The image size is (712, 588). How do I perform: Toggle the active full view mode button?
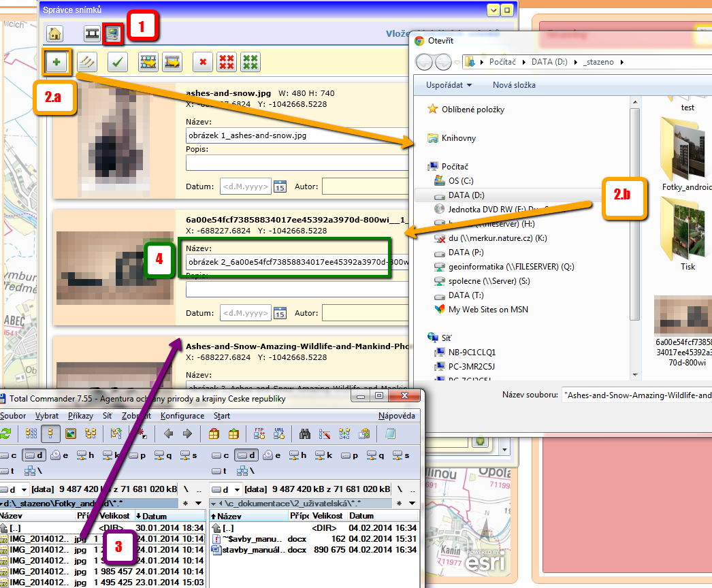50,434
